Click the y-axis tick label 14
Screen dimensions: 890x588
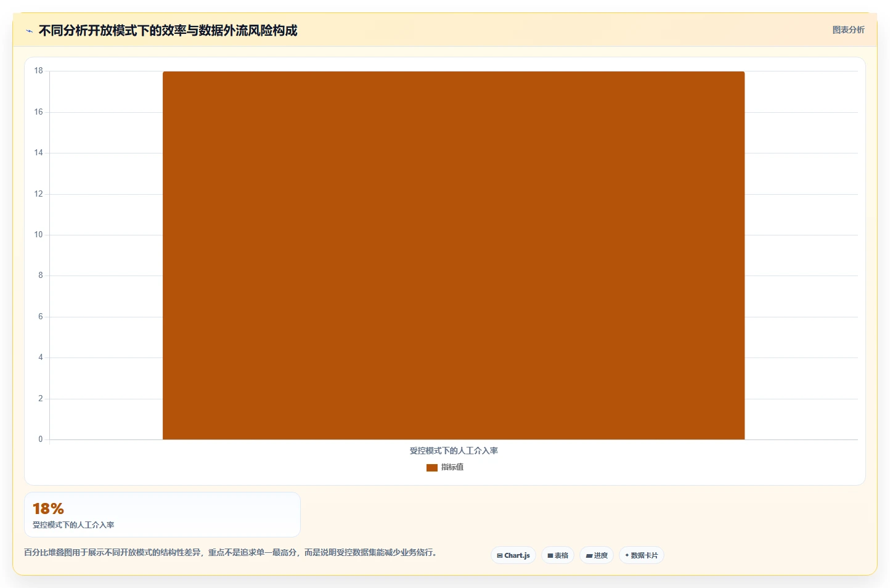[x=38, y=153]
